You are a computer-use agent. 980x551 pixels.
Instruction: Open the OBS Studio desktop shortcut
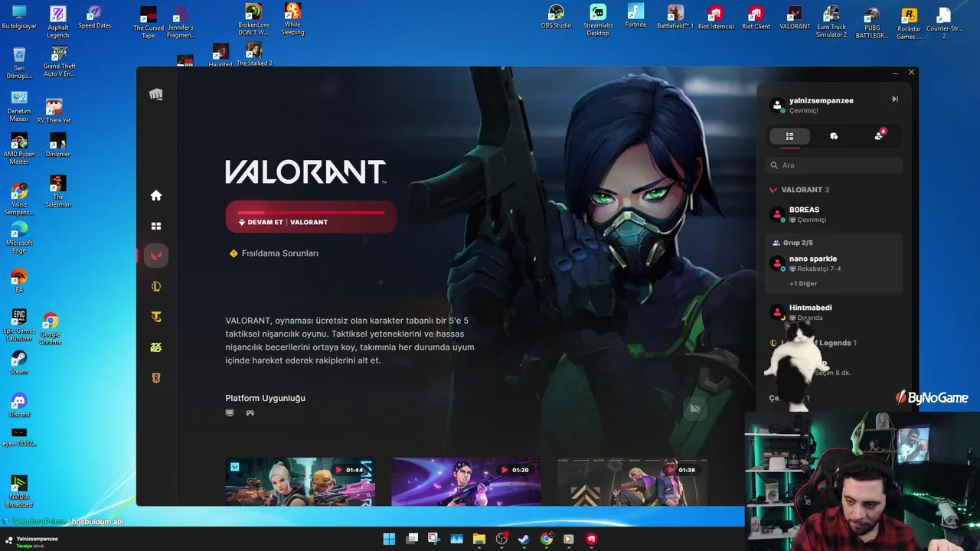coord(556,17)
